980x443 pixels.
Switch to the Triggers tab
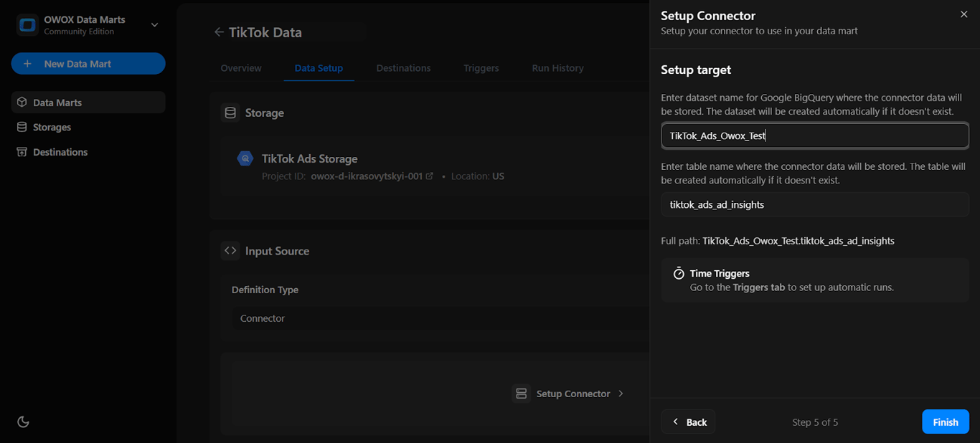pyautogui.click(x=481, y=68)
